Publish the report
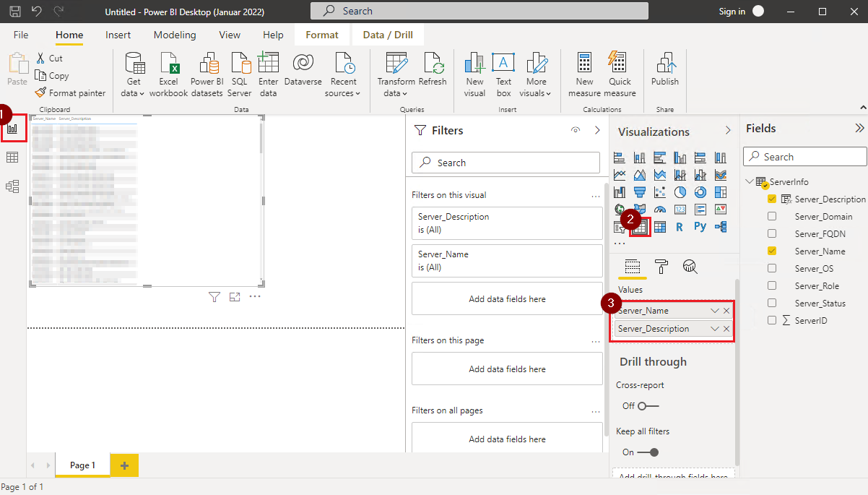This screenshot has height=495, width=868. tap(664, 70)
